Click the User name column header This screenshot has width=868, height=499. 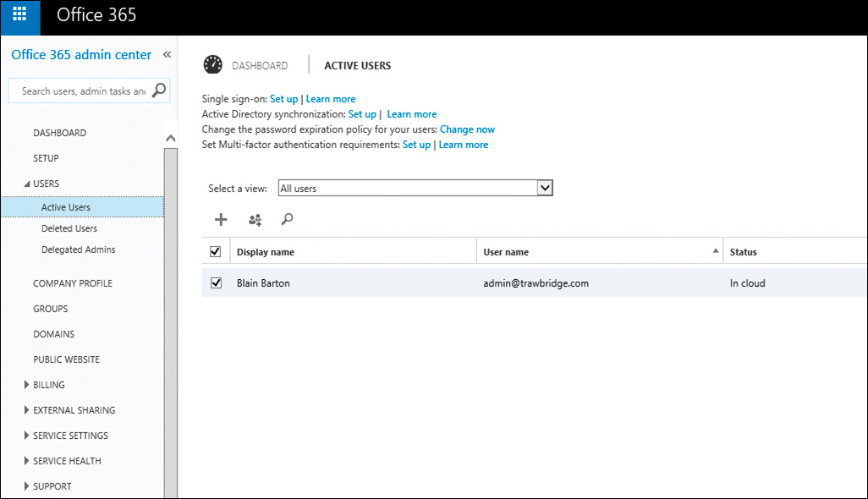point(506,252)
